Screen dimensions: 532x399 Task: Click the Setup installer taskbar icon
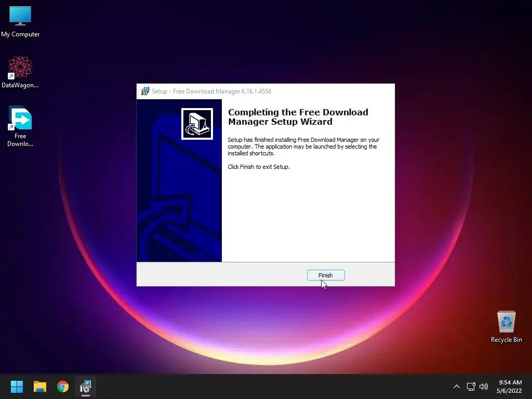pos(86,387)
